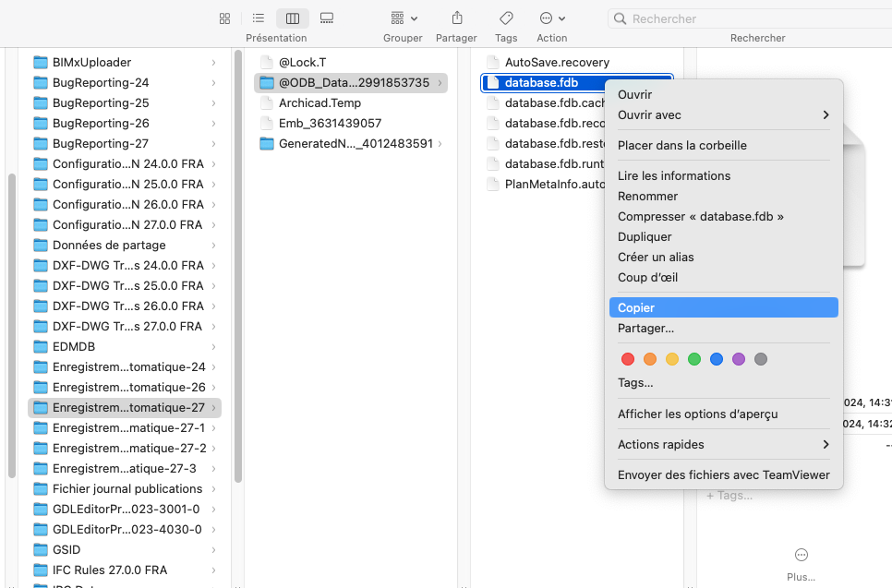Select the Enregistrem...matique-27-2 folder
Image resolution: width=892 pixels, height=588 pixels.
tap(125, 448)
